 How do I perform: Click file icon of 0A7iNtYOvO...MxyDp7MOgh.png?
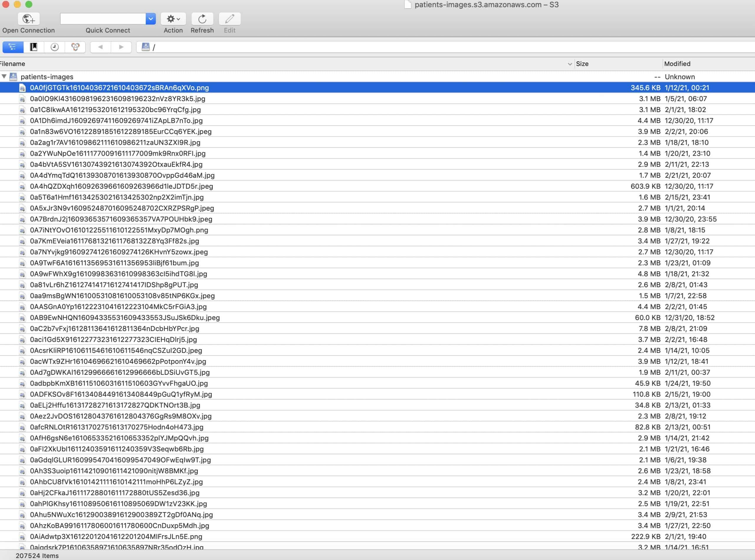point(22,230)
